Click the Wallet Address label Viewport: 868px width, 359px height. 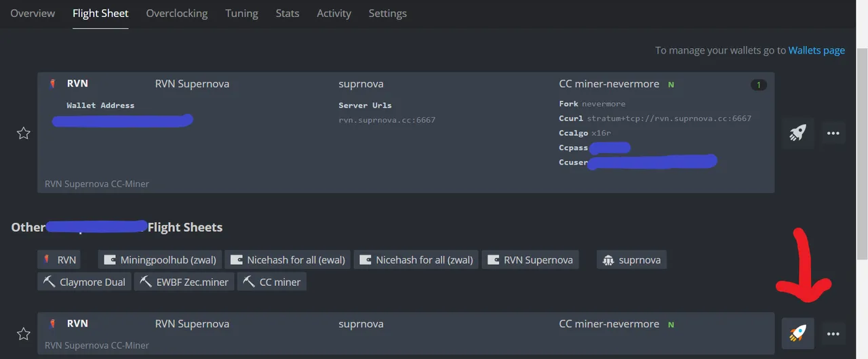coord(100,105)
